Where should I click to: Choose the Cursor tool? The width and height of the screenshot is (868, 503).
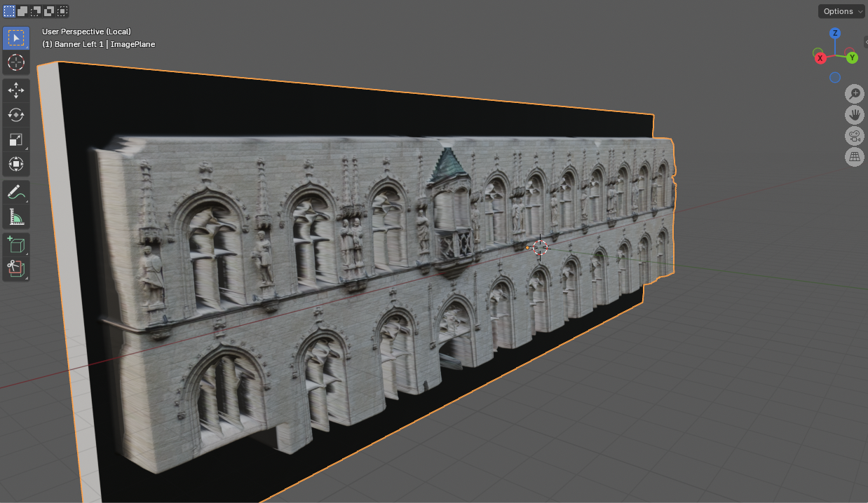[16, 62]
